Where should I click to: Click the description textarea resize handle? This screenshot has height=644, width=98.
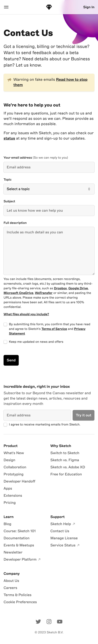pyautogui.click(x=93, y=274)
